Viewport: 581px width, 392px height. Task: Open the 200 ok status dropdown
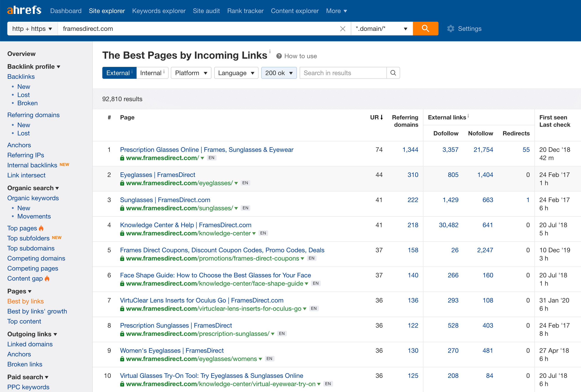[279, 73]
